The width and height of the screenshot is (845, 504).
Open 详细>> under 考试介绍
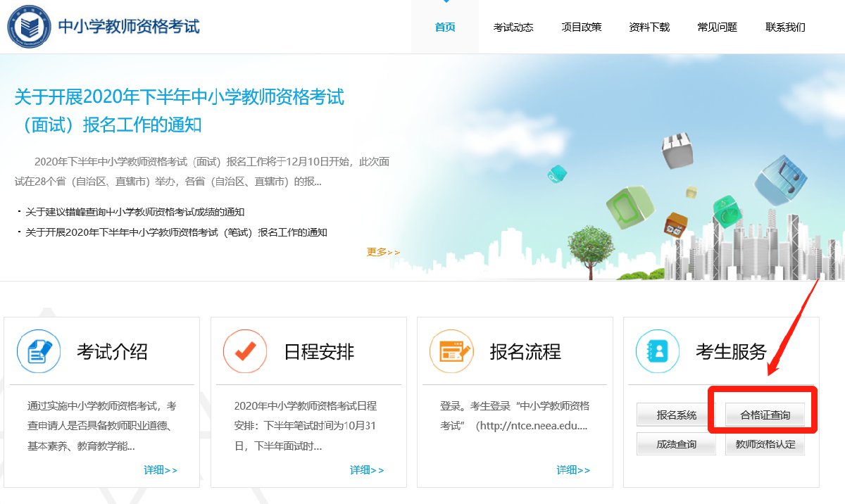[x=161, y=470]
